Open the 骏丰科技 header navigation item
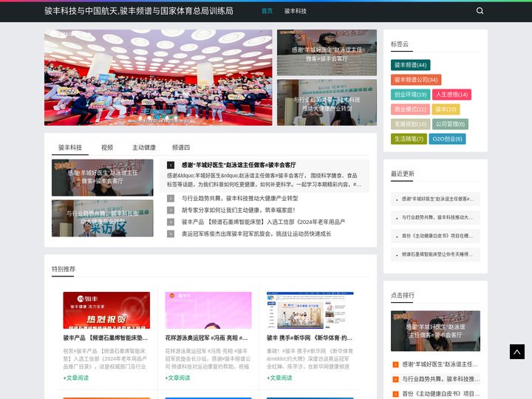532x399 pixels. pyautogui.click(x=295, y=11)
